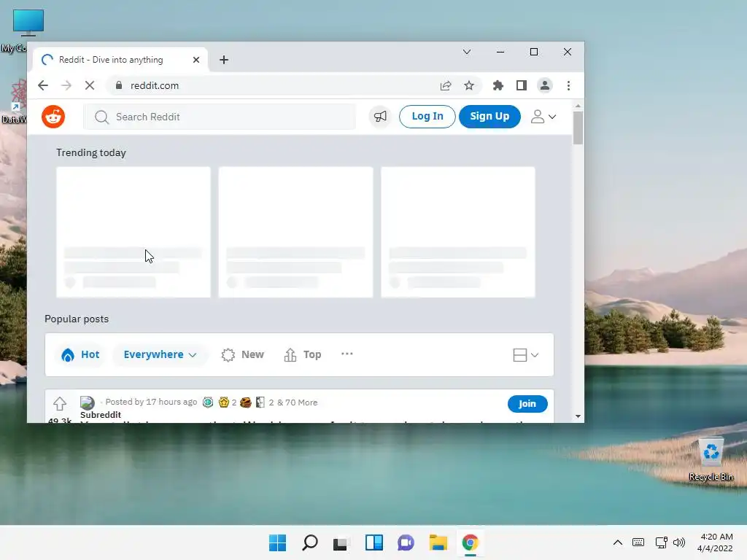The height and width of the screenshot is (560, 747).
Task: Open second Trending today card
Action: pos(296,233)
